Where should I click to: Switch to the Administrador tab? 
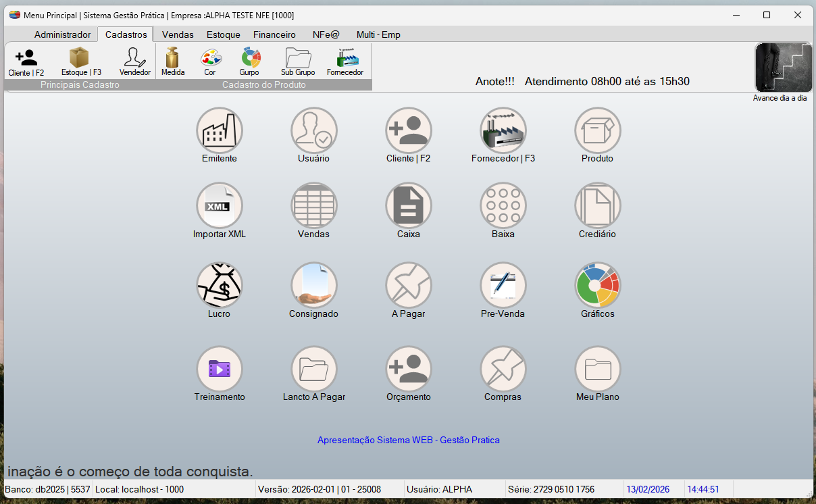(x=62, y=34)
